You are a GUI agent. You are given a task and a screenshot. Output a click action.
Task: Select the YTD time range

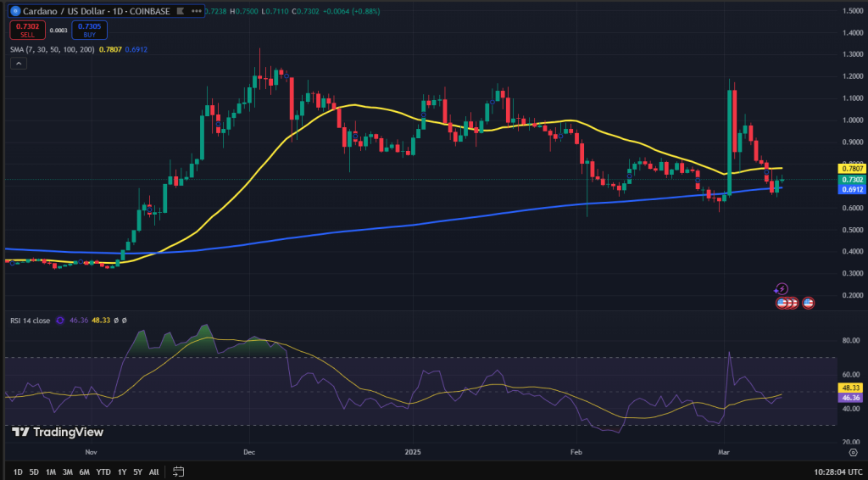click(103, 472)
